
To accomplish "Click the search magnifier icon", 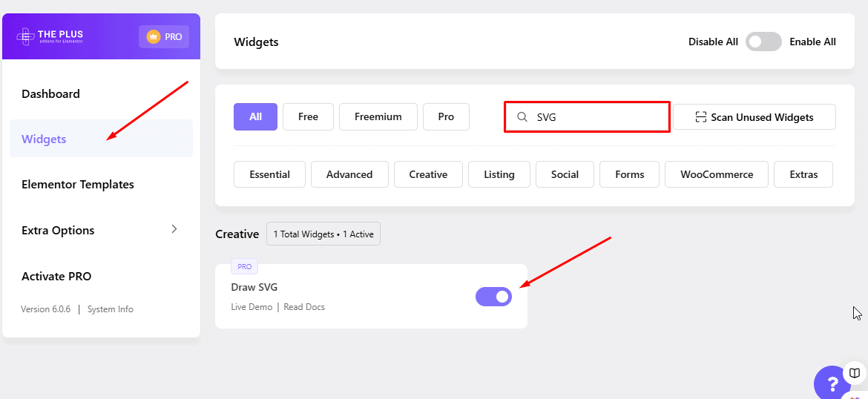I will (x=522, y=117).
